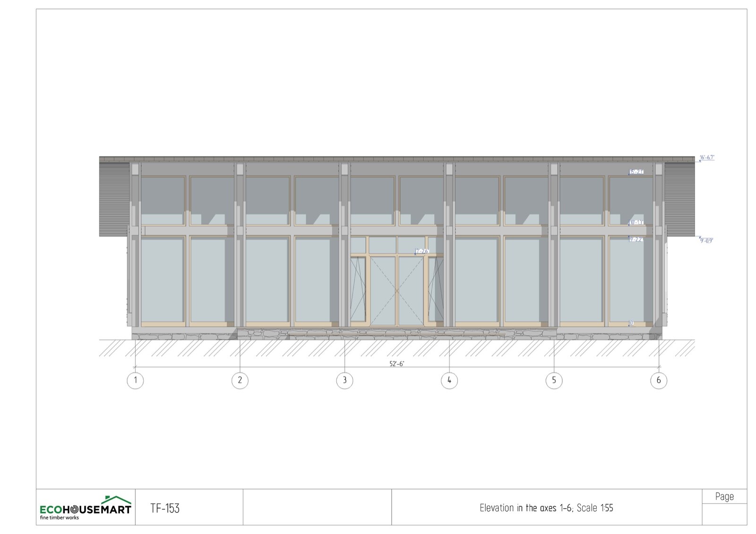Viewport: 756px width, 534px height.
Task: Click the TF-153 project code
Action: tap(165, 508)
